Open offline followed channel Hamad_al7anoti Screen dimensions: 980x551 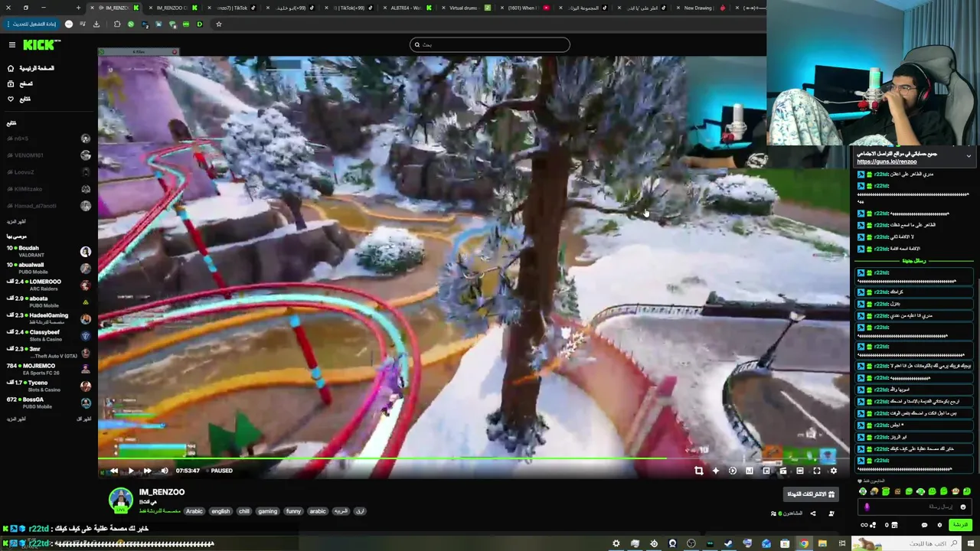(48, 206)
